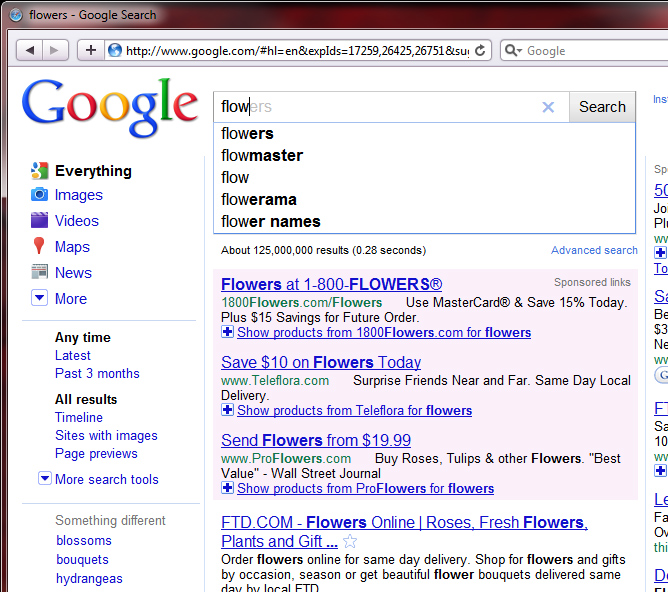Viewport: 668px width, 592px height.
Task: Click the Videos clapperboard icon
Action: [39, 220]
